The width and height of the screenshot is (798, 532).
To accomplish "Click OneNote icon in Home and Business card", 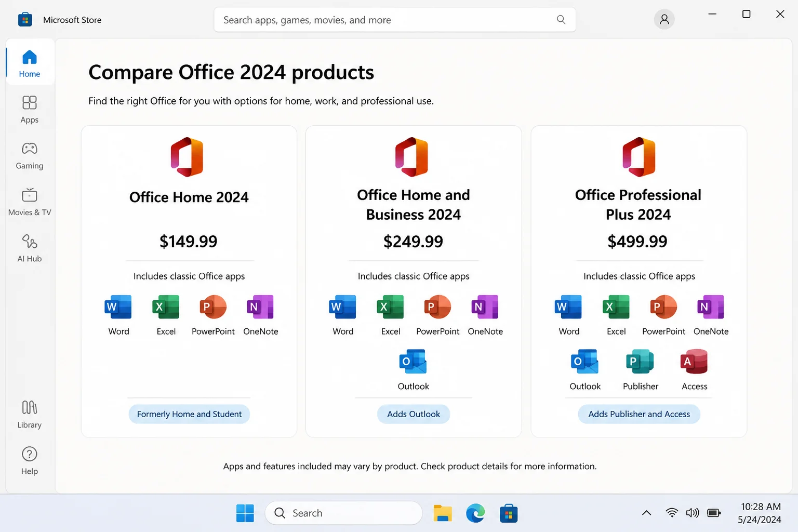I will coord(485,307).
